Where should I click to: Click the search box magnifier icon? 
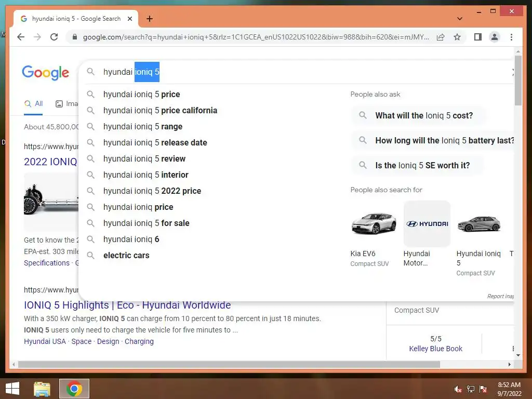pos(90,72)
